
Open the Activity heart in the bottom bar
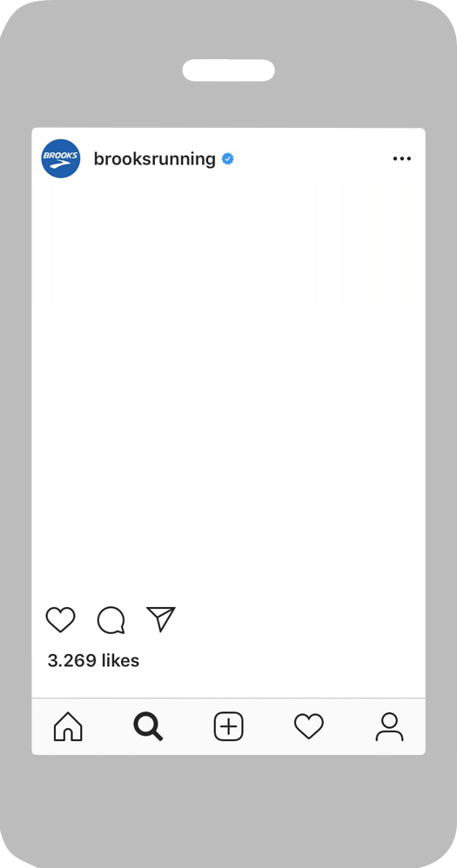tap(308, 726)
